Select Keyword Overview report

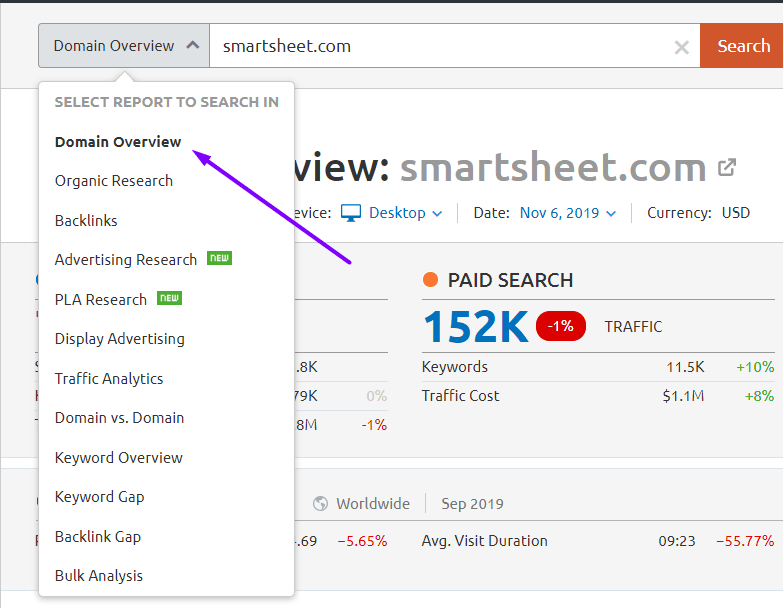click(x=119, y=458)
